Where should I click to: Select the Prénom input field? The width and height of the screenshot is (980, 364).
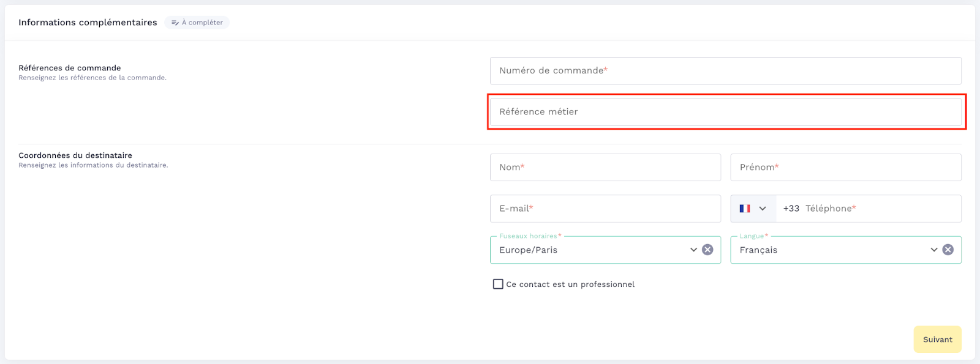point(845,167)
